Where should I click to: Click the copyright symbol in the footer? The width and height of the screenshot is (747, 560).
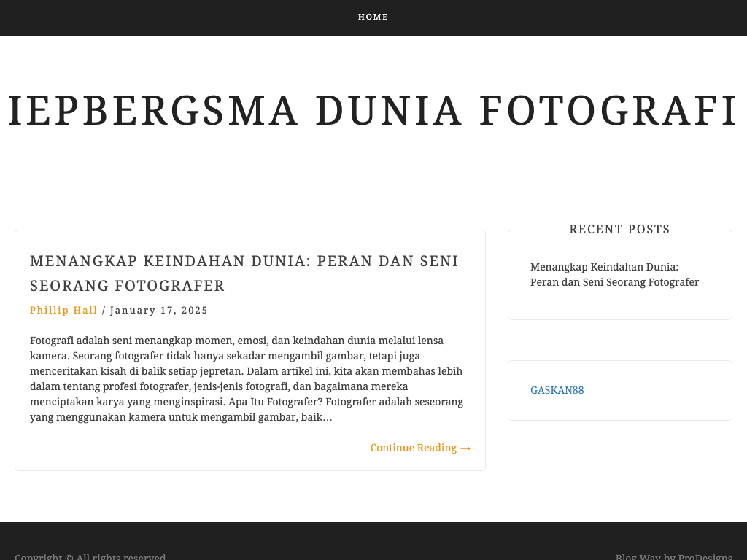[x=69, y=557]
